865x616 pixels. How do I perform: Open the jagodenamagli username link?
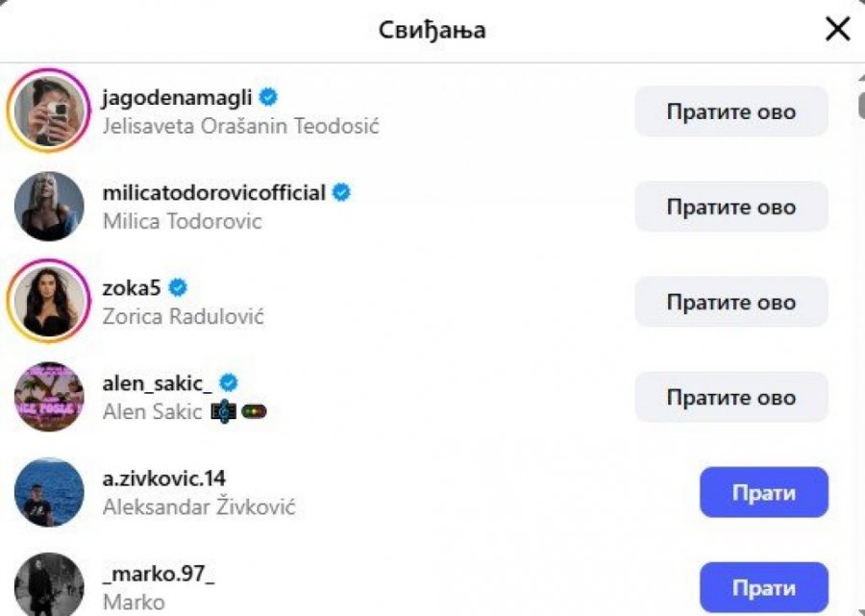pyautogui.click(x=177, y=97)
